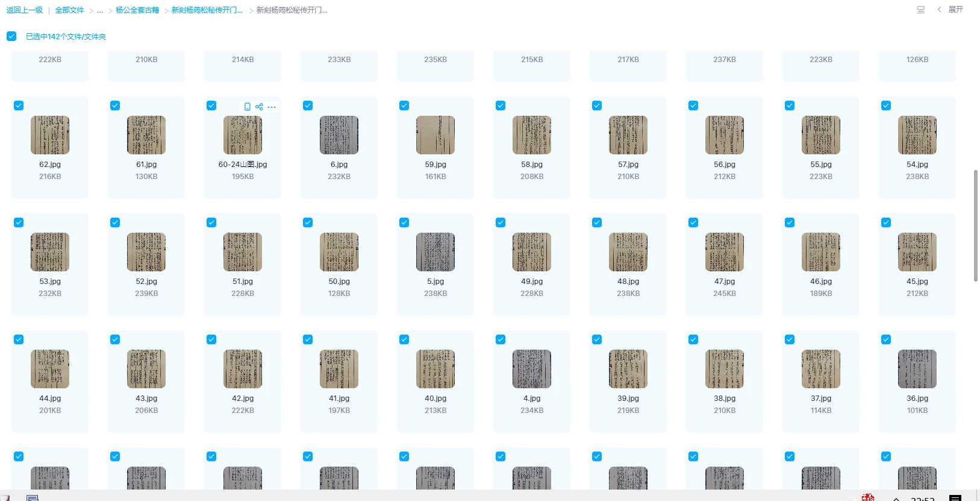The width and height of the screenshot is (980, 501).
Task: Click the 48.jpg file name
Action: click(628, 282)
